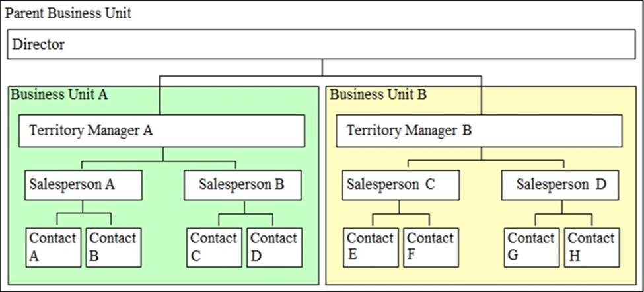Click the Business Unit A label
Screen dimensions: 644x292
coord(59,94)
